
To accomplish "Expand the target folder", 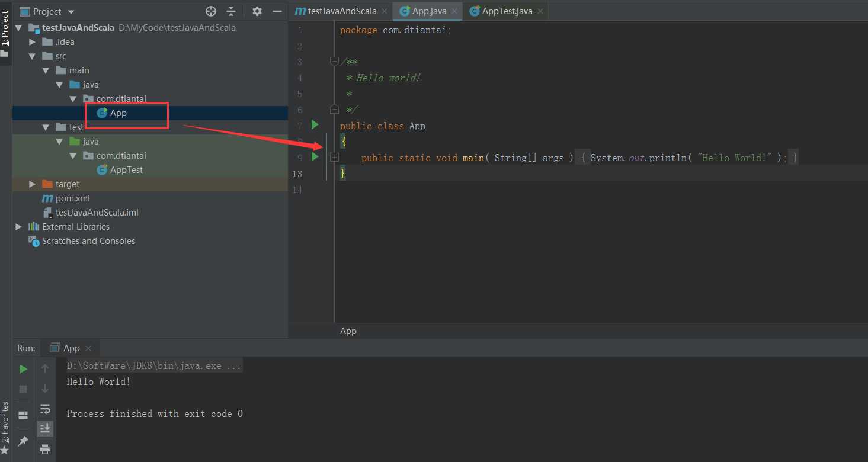I will click(33, 184).
